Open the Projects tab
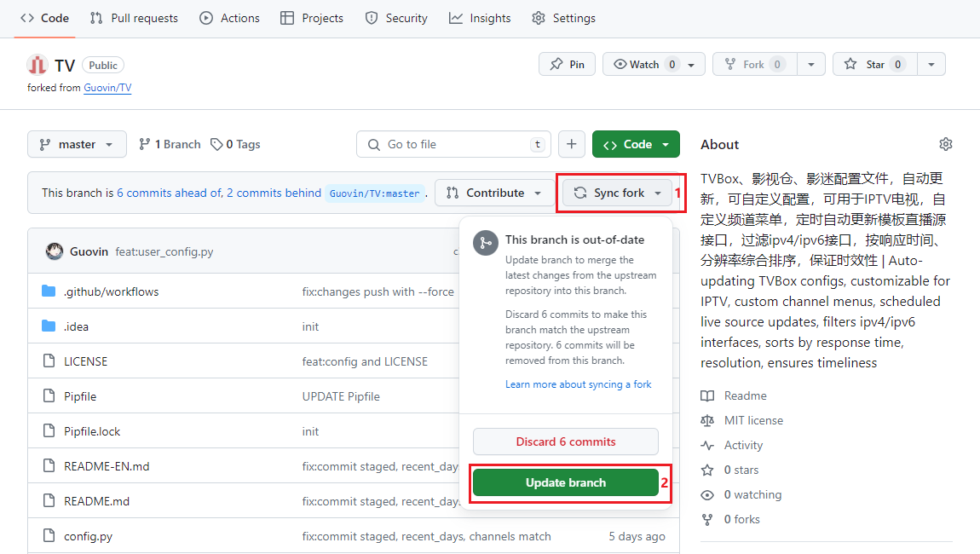Image resolution: width=980 pixels, height=554 pixels. coord(312,18)
